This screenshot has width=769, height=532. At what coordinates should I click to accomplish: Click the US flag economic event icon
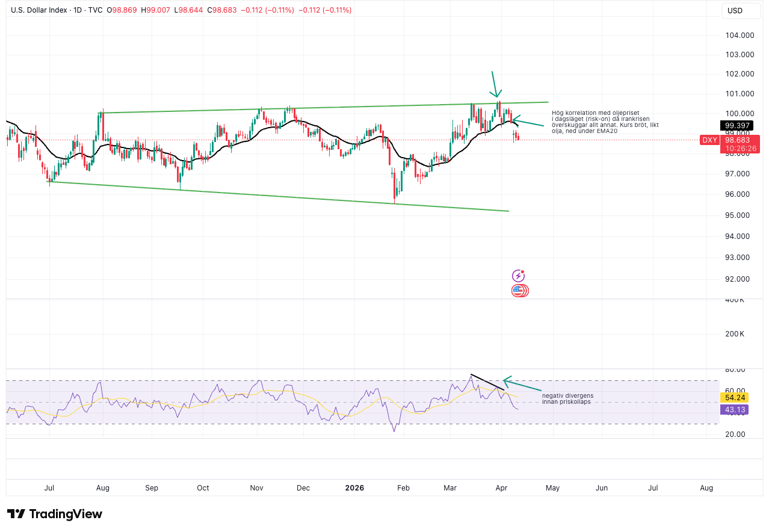click(x=517, y=291)
